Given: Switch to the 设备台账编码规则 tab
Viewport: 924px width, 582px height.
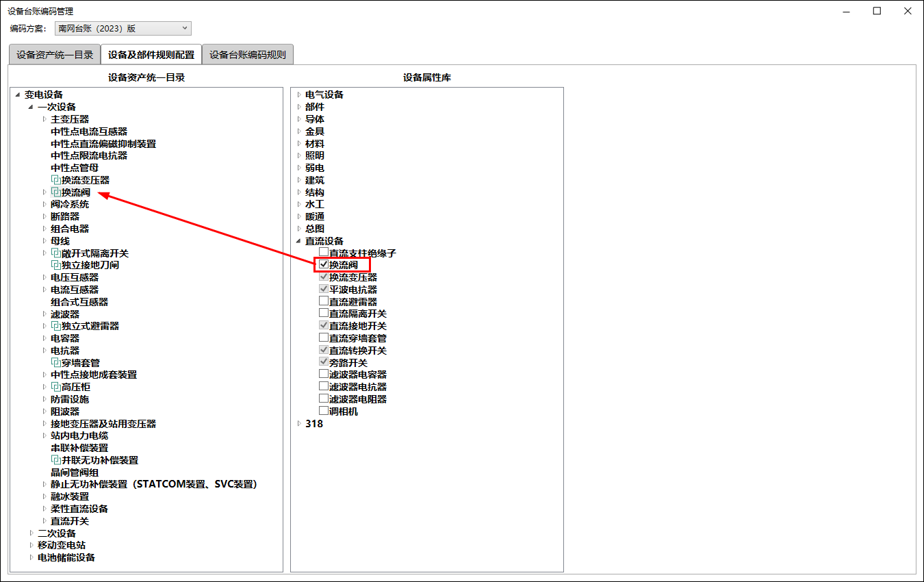Looking at the screenshot, I should [x=248, y=55].
